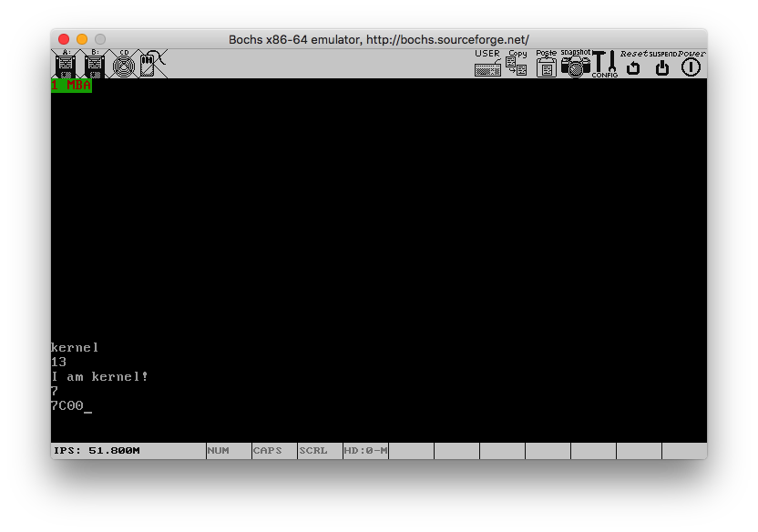The height and width of the screenshot is (532, 758).
Task: Click the Reset emulator icon
Action: 634,64
